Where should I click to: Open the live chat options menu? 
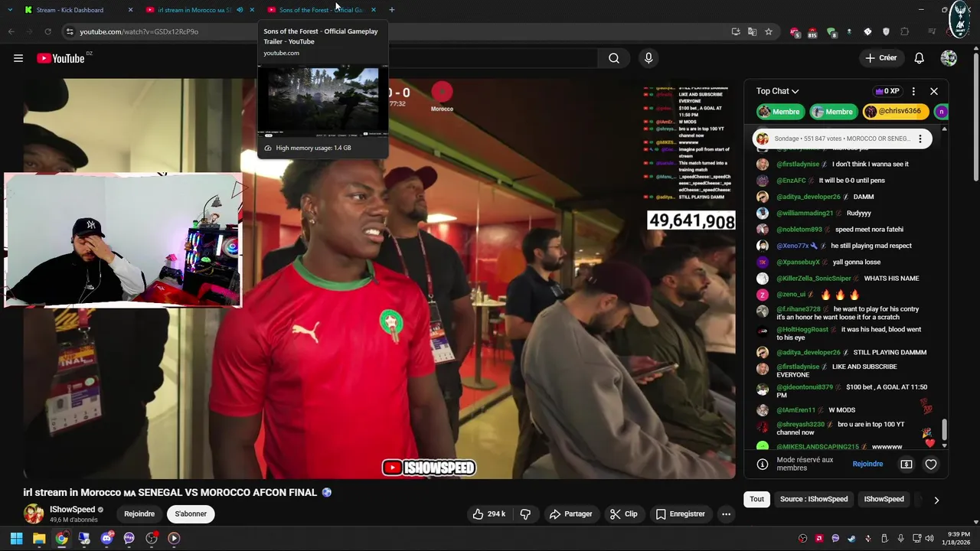[913, 91]
